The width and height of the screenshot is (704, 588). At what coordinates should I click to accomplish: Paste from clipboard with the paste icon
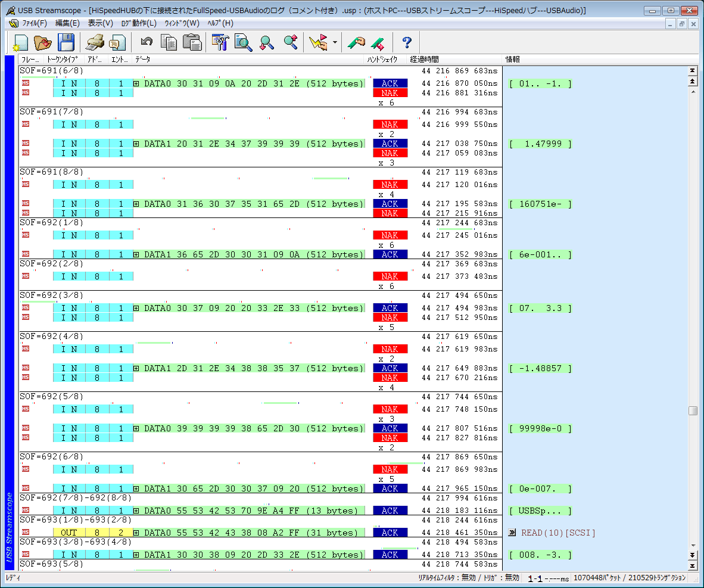pyautogui.click(x=192, y=43)
